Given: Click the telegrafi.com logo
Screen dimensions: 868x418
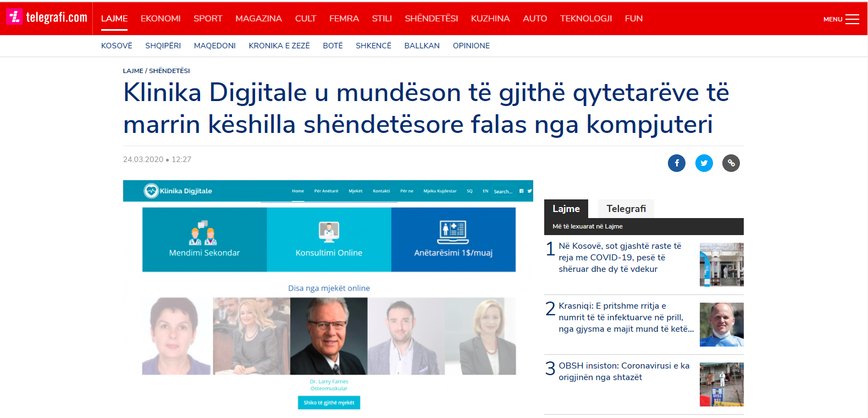Looking at the screenshot, I should pyautogui.click(x=47, y=18).
